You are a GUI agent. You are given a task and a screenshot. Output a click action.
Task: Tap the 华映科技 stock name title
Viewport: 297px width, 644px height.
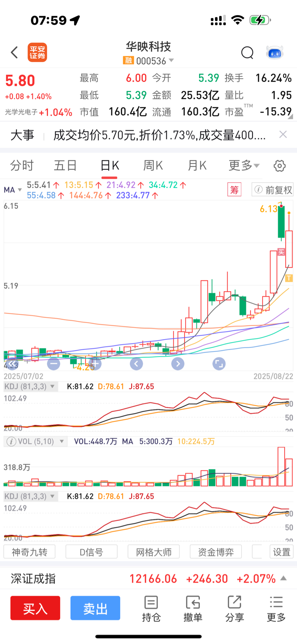pyautogui.click(x=148, y=47)
